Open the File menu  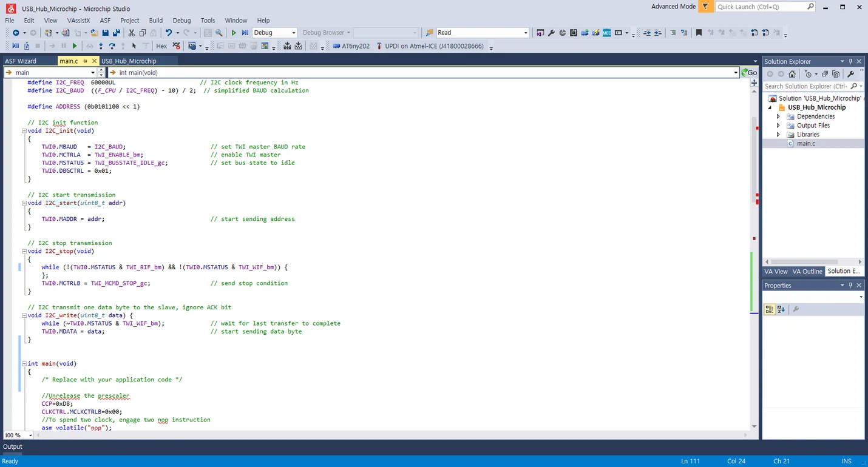(10, 20)
